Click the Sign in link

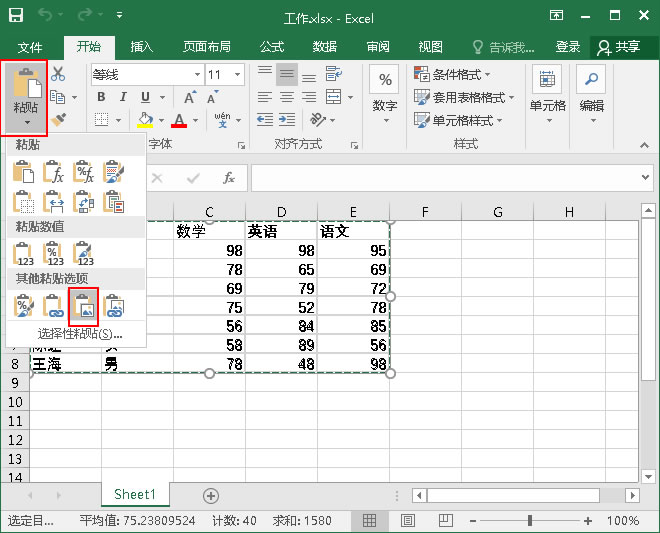pos(568,47)
